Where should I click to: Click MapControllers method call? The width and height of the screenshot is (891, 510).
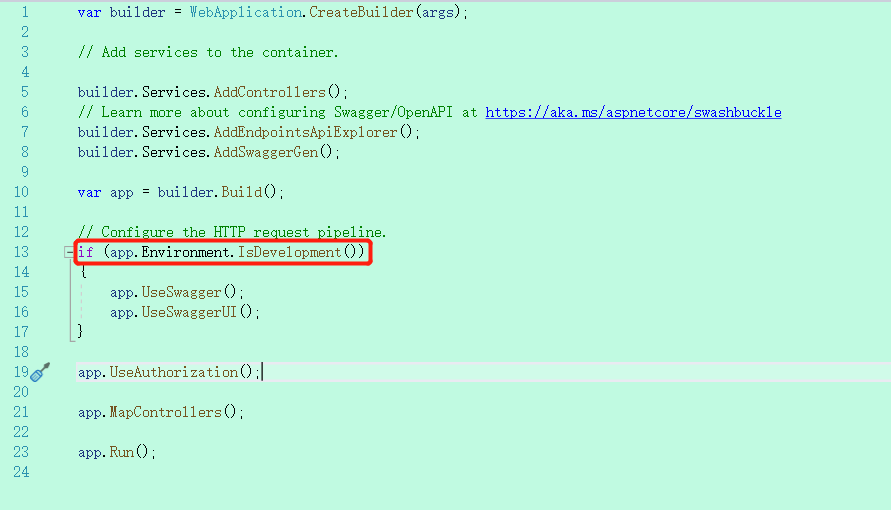(x=165, y=412)
